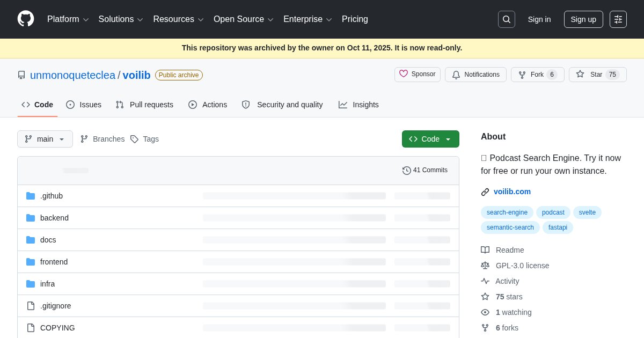Click the Notifications bell button
The width and height of the screenshot is (644, 338).
pos(475,75)
